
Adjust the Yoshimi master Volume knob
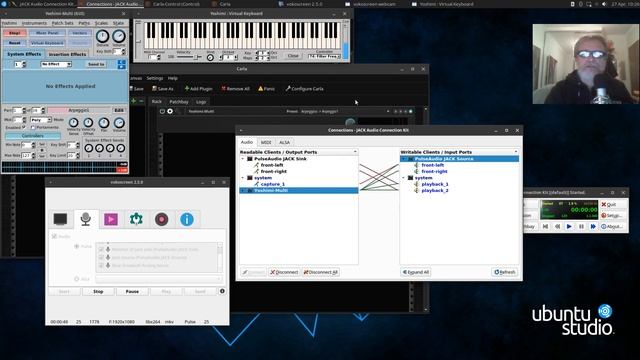click(119, 36)
